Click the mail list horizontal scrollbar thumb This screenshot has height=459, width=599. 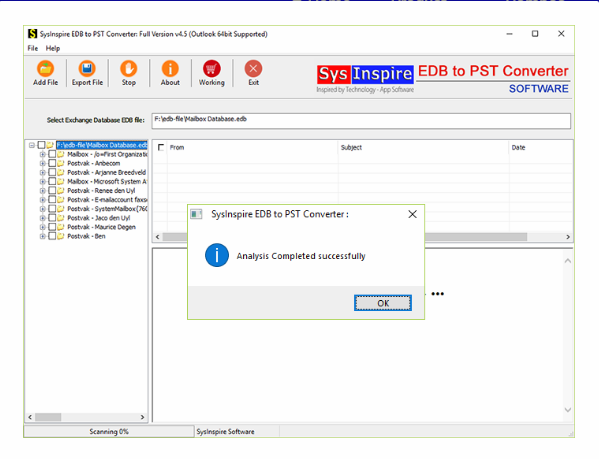point(345,237)
